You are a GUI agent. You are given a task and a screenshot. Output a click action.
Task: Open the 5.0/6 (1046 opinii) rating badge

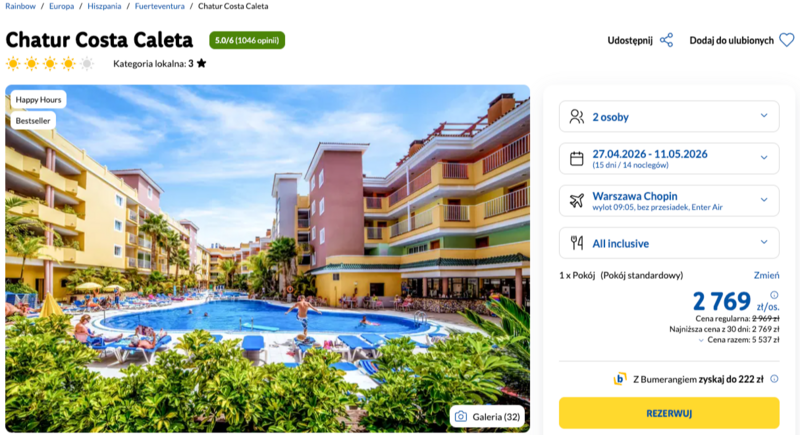click(x=247, y=40)
